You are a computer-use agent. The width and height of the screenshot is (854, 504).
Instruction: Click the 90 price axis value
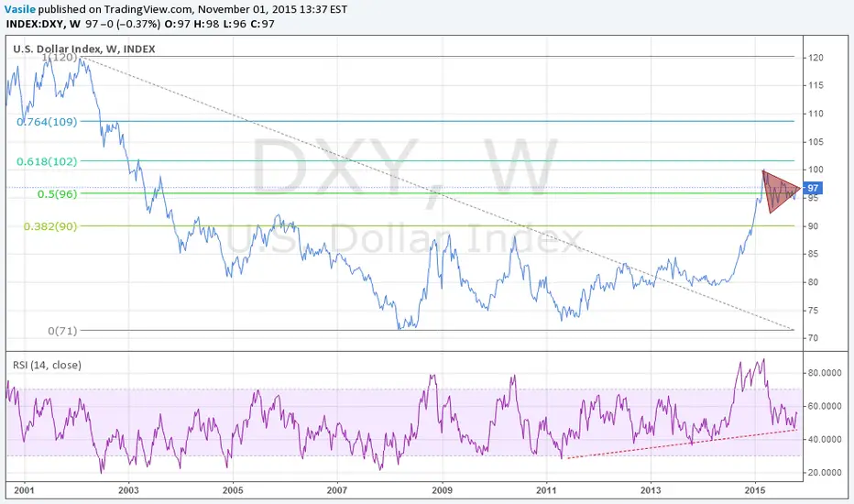coord(813,226)
